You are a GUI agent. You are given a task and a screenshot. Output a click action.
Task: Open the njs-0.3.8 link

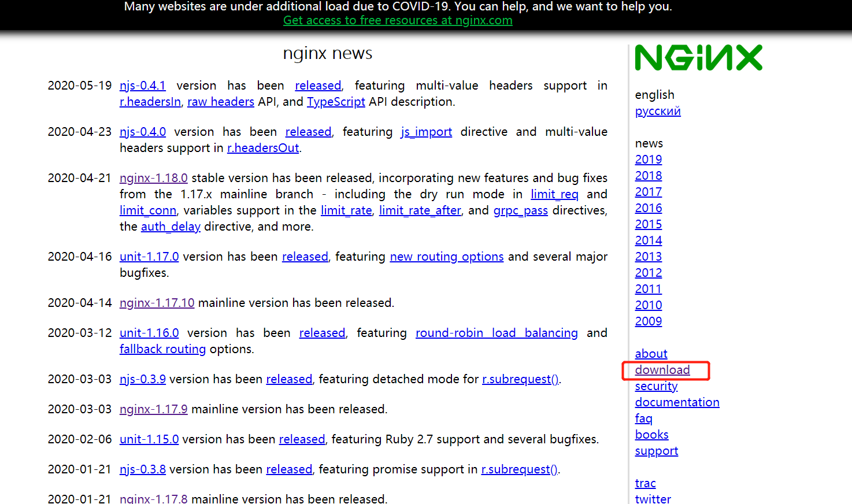pos(143,469)
